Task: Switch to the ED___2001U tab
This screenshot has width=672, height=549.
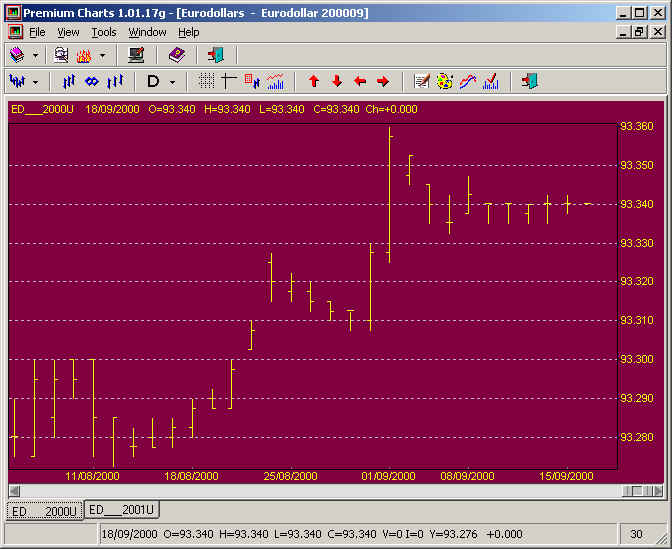Action: [121, 510]
